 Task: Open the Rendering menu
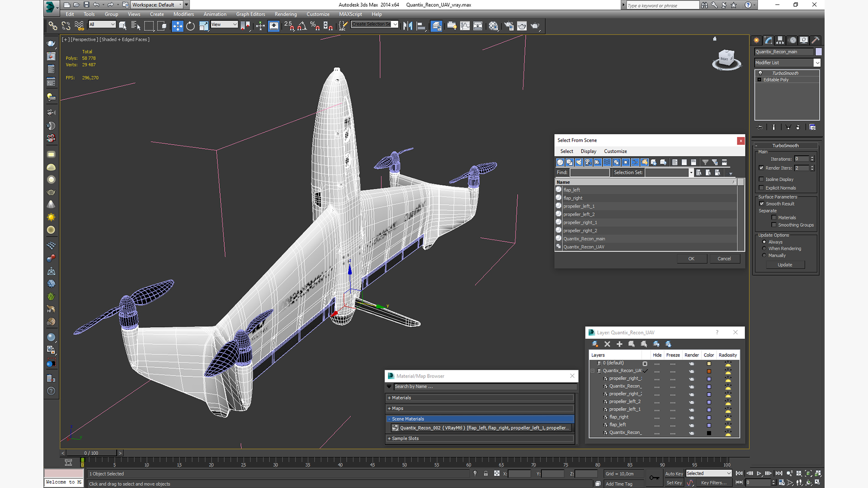tap(285, 14)
